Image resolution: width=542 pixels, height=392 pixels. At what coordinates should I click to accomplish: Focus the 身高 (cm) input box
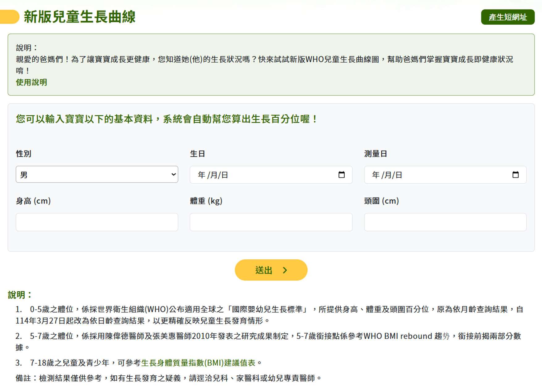97,222
